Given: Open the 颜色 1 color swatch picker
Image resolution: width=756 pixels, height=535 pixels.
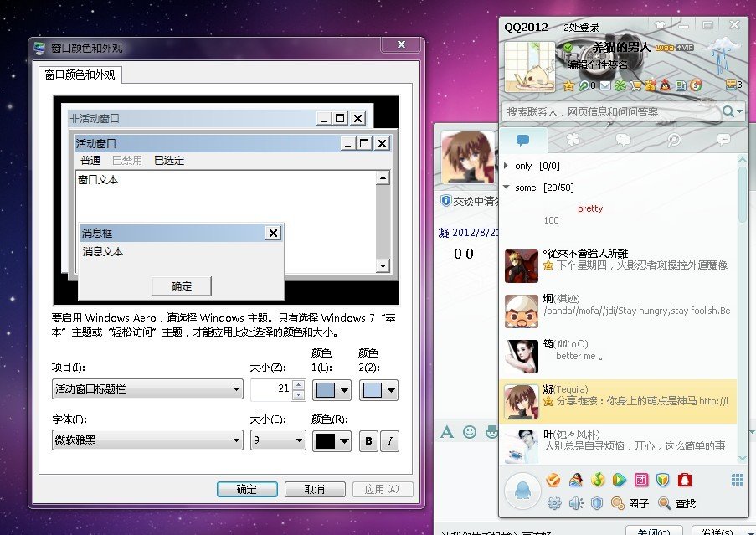Looking at the screenshot, I should click(x=332, y=389).
